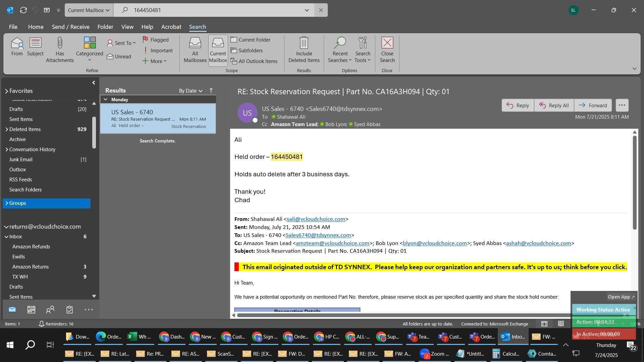Open Search Tools dropdown
This screenshot has width=644, height=362.
(363, 50)
